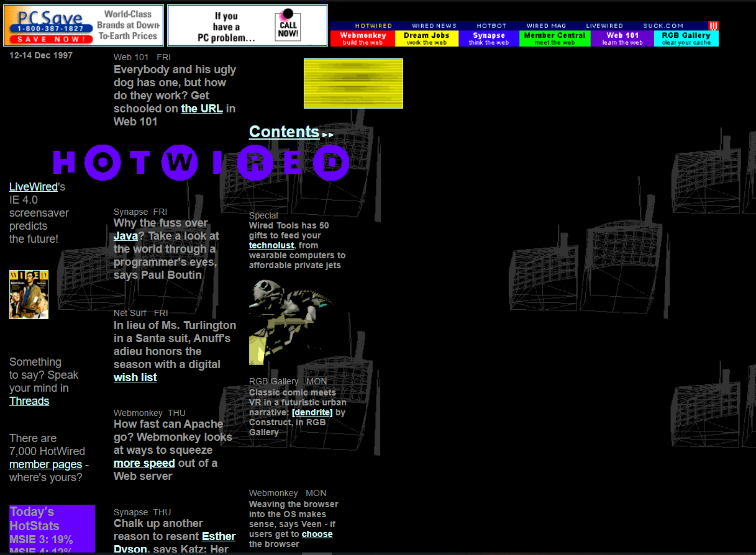Click the red icon beside Suck.com
This screenshot has height=555, width=756.
click(714, 26)
